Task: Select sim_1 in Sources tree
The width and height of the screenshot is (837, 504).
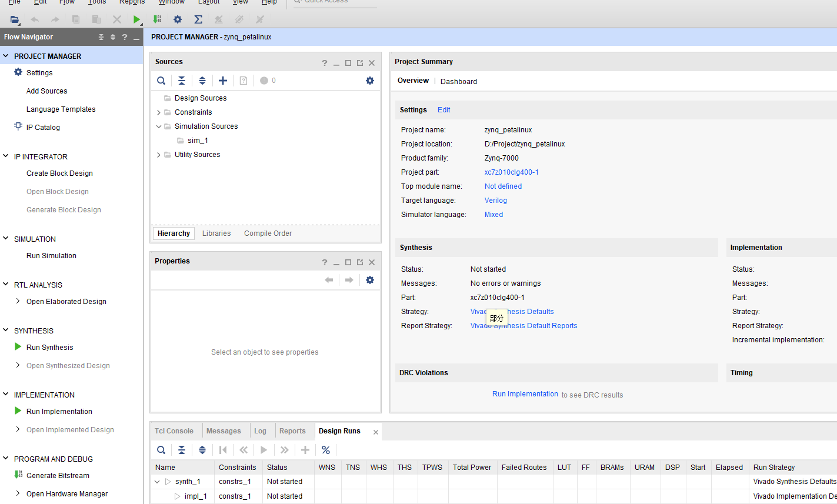Action: (x=198, y=141)
